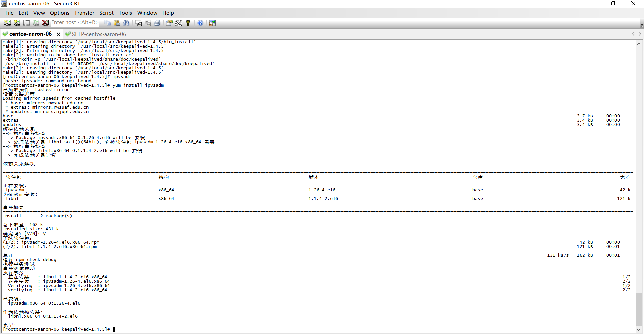Screen dimensions: 644x334
Task: Open the File menu
Action: [x=9, y=13]
